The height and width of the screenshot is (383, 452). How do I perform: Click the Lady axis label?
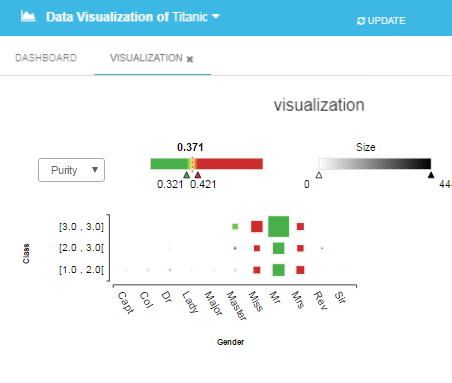pos(190,302)
